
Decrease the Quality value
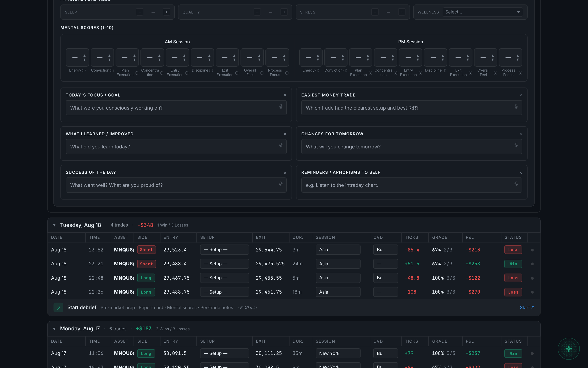point(257,12)
